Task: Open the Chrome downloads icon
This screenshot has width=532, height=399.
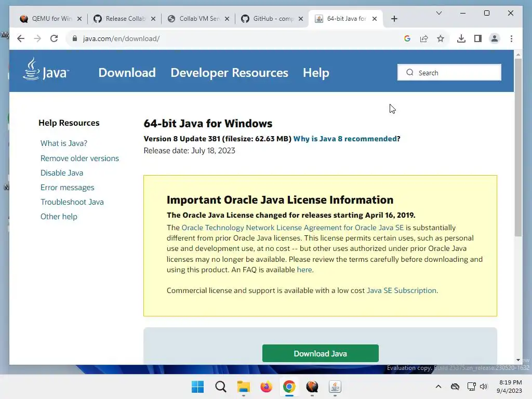Action: [461, 38]
